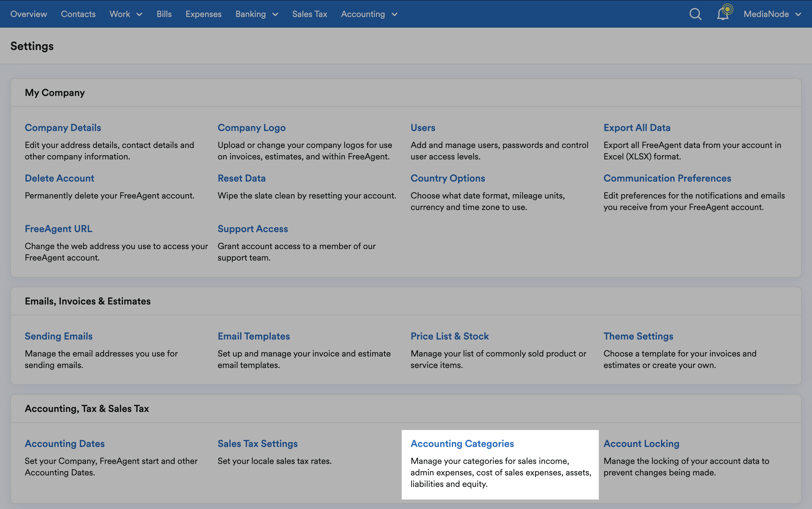This screenshot has height=509, width=812.
Task: Open the Account Locking link
Action: (x=641, y=443)
